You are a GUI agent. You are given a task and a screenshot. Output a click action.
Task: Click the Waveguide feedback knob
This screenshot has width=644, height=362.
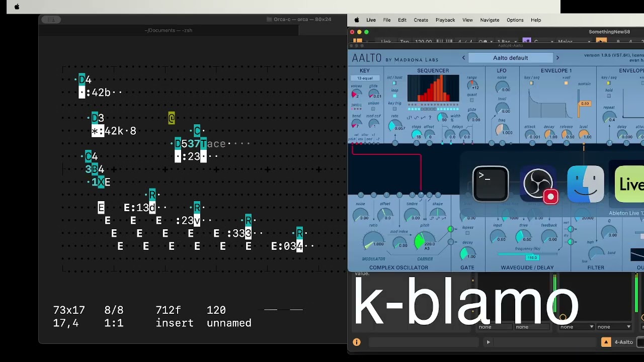(x=548, y=236)
